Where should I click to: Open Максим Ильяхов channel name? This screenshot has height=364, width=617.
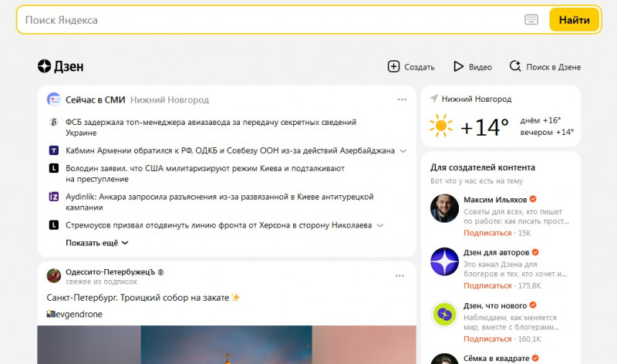[x=495, y=200]
